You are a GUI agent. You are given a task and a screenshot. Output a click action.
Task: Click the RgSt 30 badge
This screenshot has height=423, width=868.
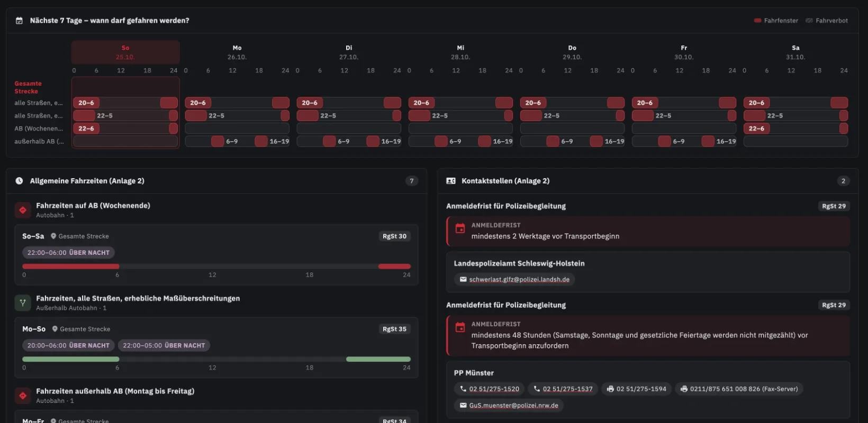coord(395,236)
